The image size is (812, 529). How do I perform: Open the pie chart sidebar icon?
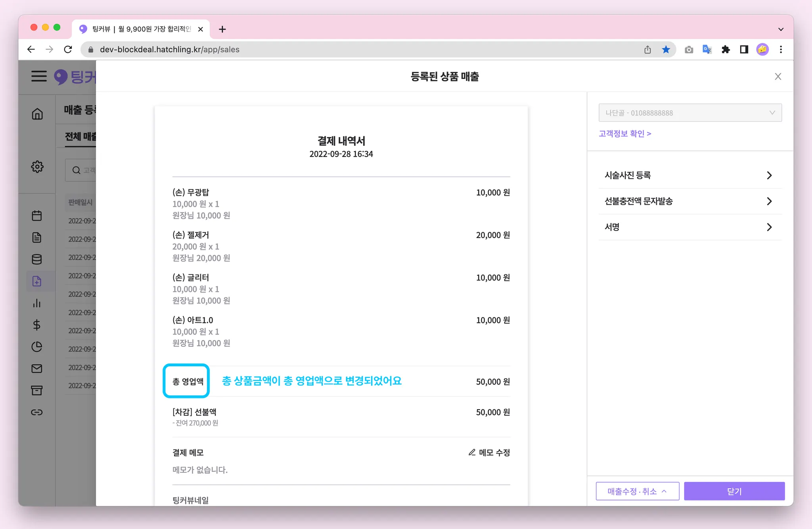pos(37,347)
